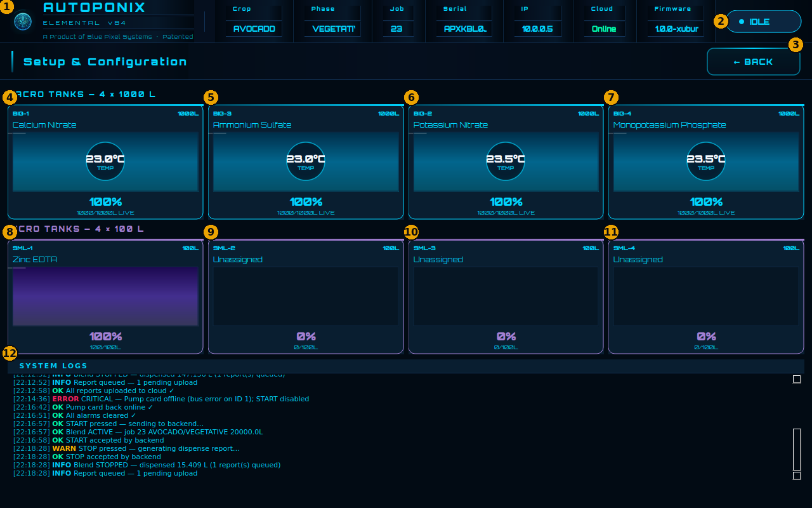The height and width of the screenshot is (508, 812).
Task: Click the BIG-3 Ammonium Sulfate temperature gauge
Action: click(x=306, y=161)
